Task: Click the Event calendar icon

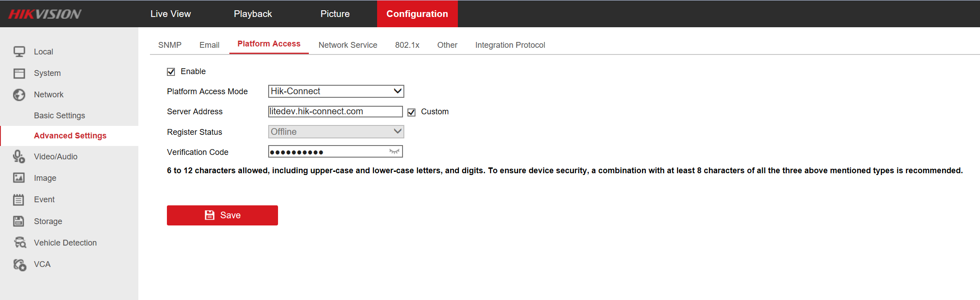Action: [19, 200]
